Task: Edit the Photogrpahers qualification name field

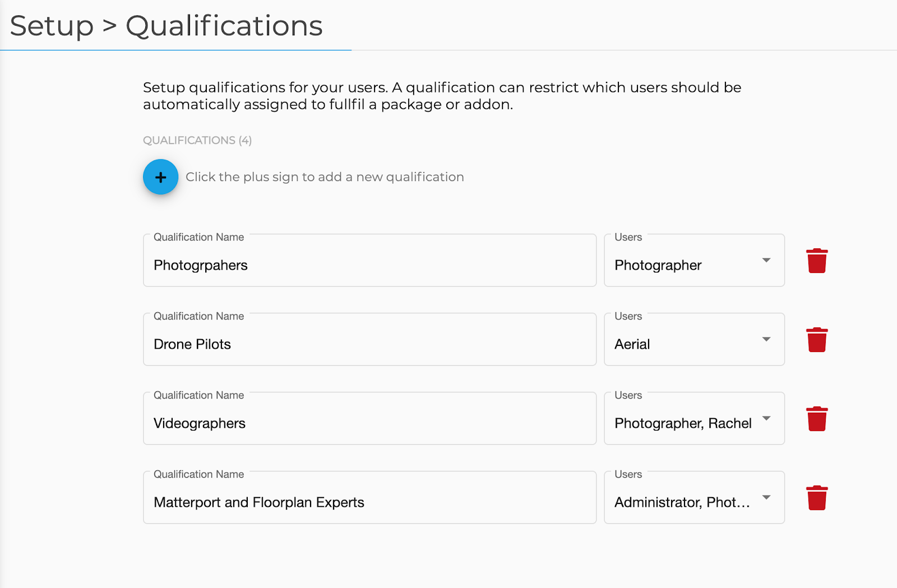Action: point(369,261)
